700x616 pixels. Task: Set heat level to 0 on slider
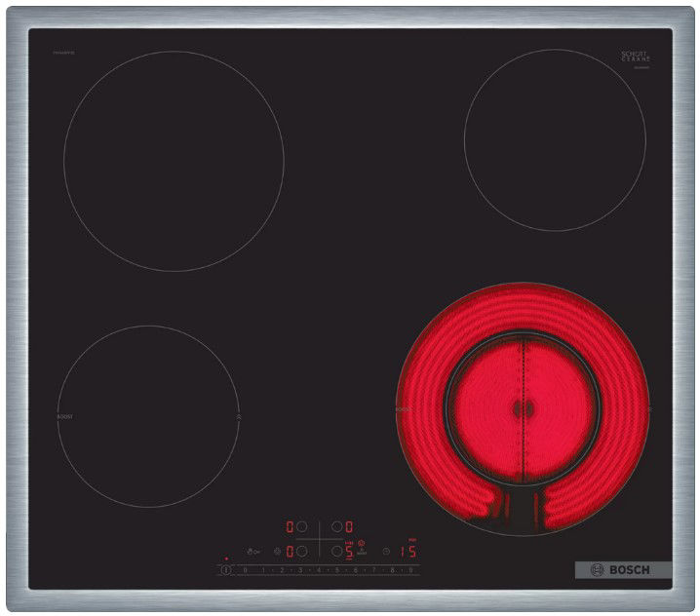244,569
